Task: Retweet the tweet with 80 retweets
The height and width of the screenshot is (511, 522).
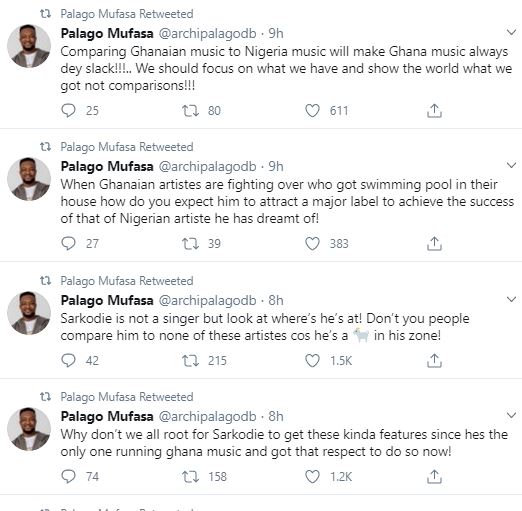Action: click(x=190, y=111)
